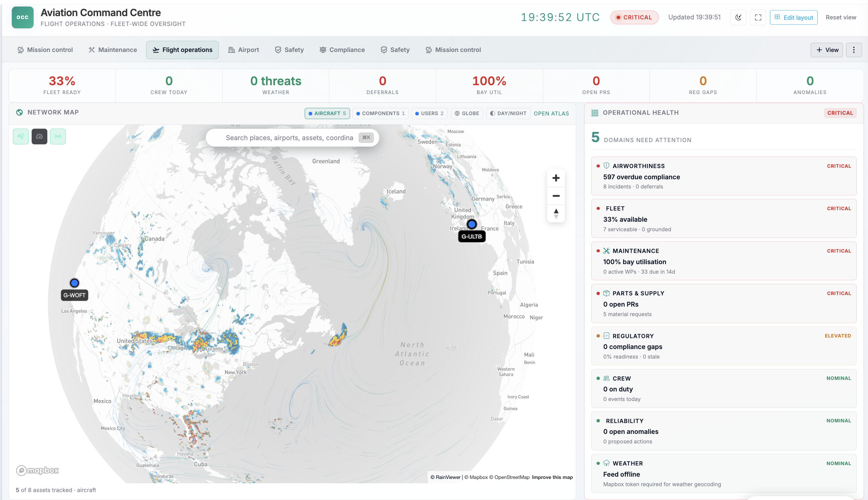Viewport: 868px width, 500px height.
Task: Enter fullscreen with the expand icon
Action: [x=758, y=17]
